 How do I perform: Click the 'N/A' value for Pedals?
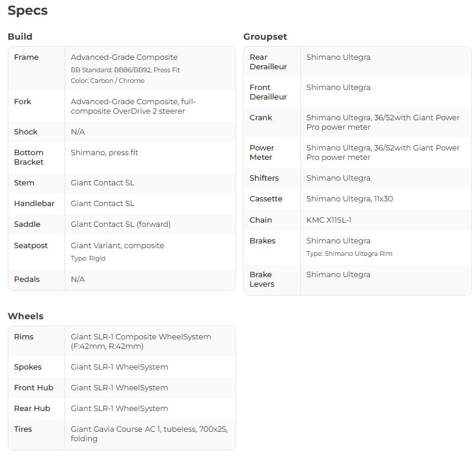[78, 279]
